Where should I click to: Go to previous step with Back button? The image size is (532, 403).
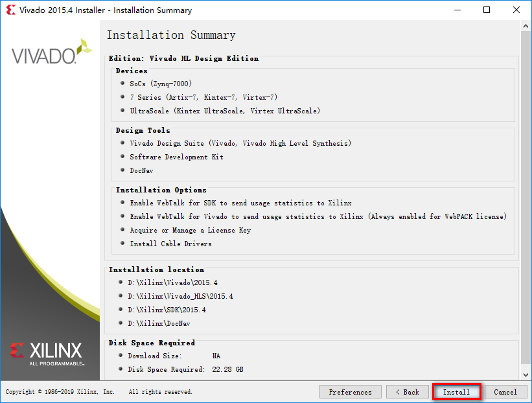pos(408,392)
